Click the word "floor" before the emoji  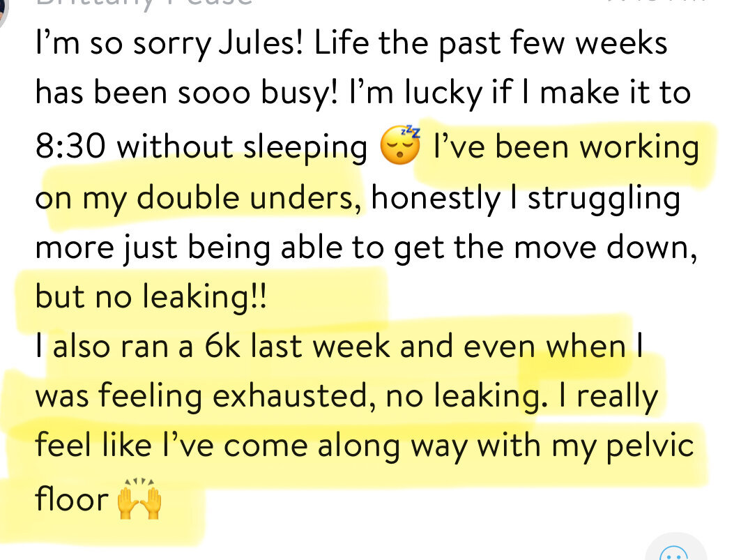click(x=72, y=499)
